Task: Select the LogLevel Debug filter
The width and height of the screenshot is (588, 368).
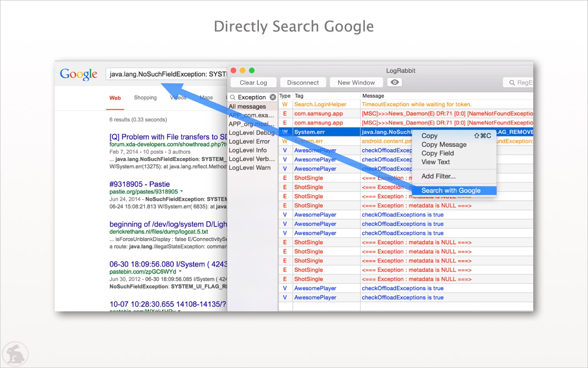Action: pos(252,132)
